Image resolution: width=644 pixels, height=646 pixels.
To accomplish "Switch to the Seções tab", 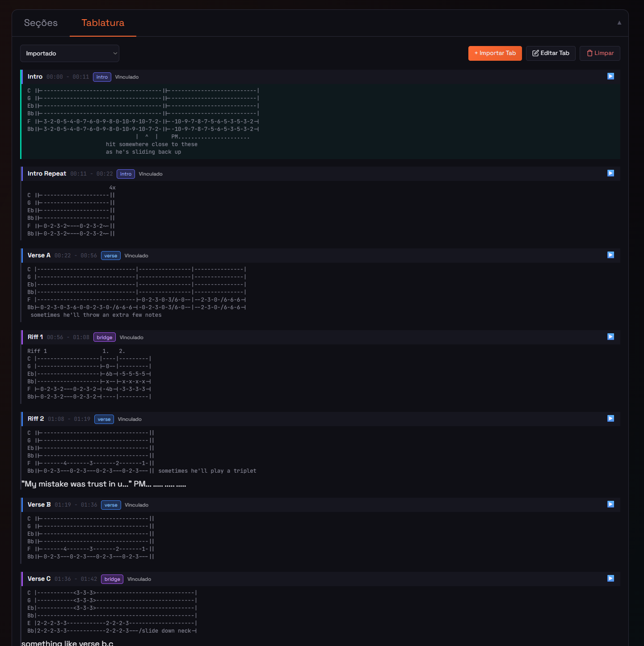I will coord(41,23).
